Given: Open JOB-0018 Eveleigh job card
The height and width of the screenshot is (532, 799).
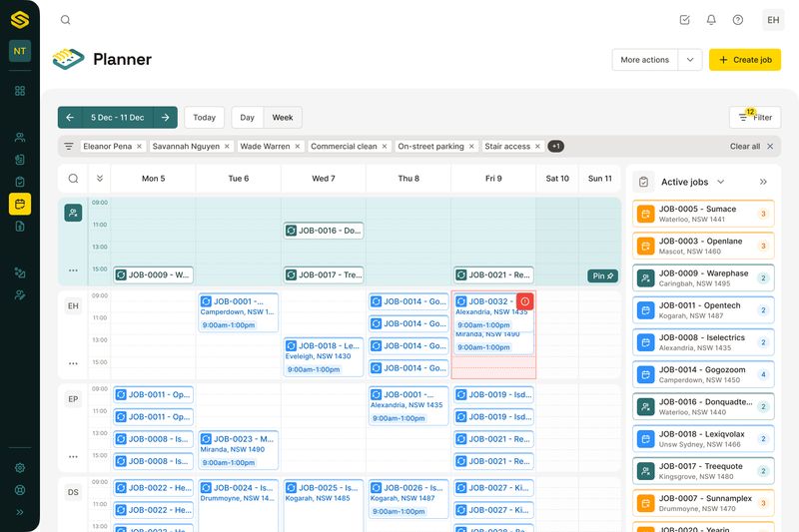Looking at the screenshot, I should (324, 357).
